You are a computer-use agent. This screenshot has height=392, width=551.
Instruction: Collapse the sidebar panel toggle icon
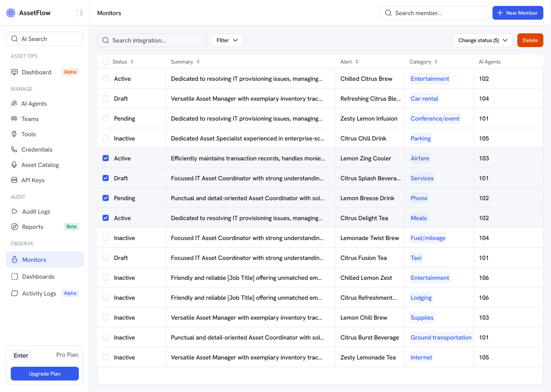point(80,13)
